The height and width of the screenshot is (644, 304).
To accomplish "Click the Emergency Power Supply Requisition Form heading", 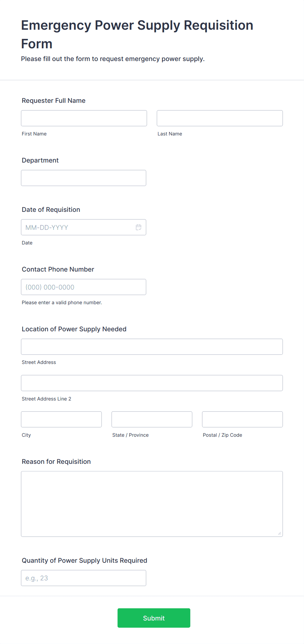I will click(137, 34).
